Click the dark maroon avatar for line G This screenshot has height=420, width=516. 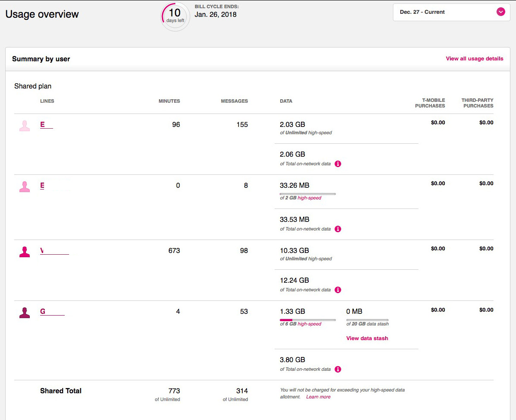pos(25,313)
